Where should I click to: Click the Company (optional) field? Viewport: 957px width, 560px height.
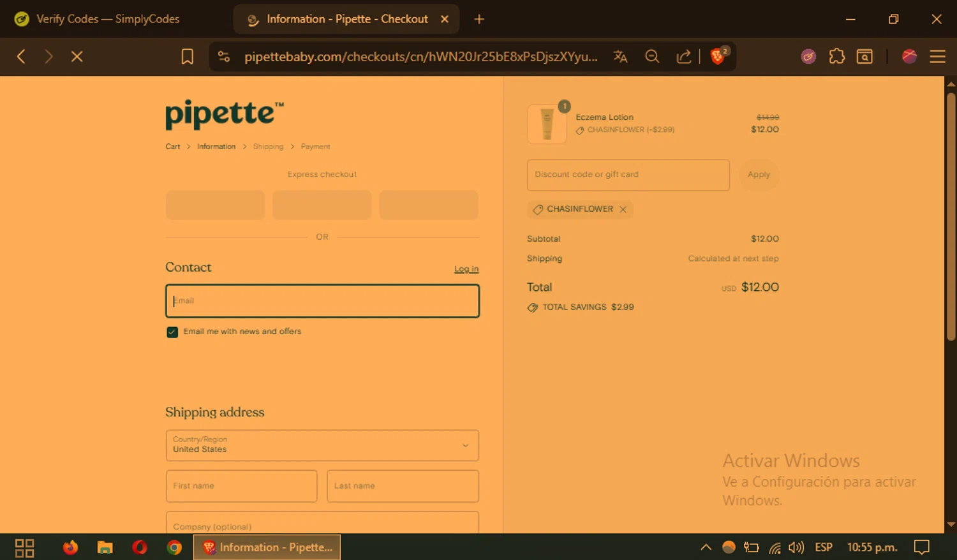322,523
